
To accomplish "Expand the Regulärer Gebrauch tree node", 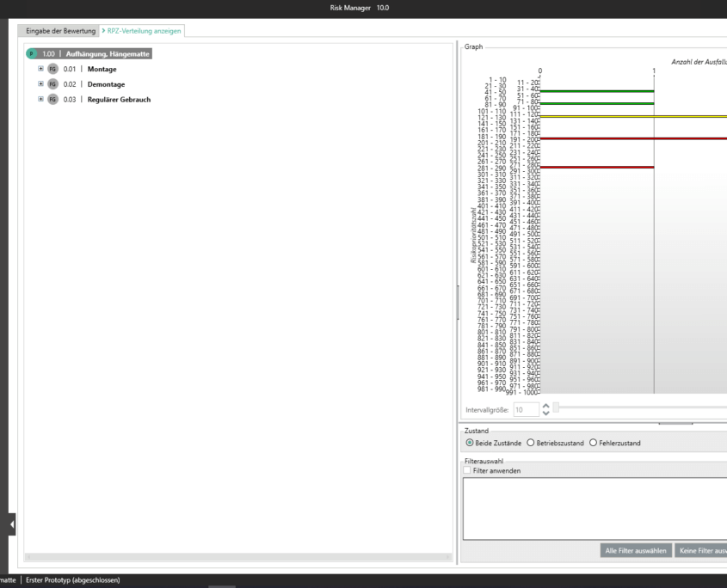I will point(40,100).
